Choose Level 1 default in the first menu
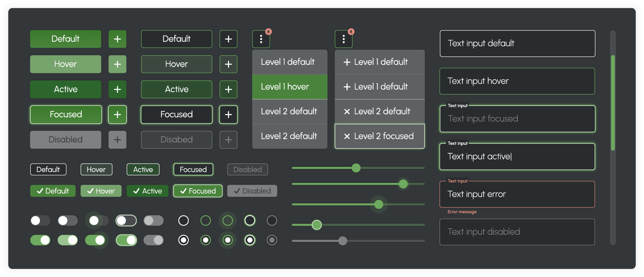 (289, 62)
